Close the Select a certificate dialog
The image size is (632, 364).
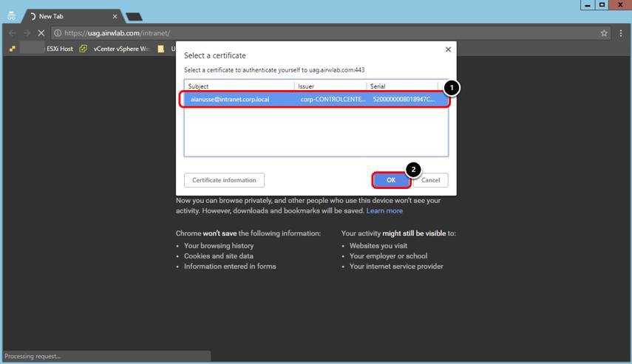tap(448, 49)
